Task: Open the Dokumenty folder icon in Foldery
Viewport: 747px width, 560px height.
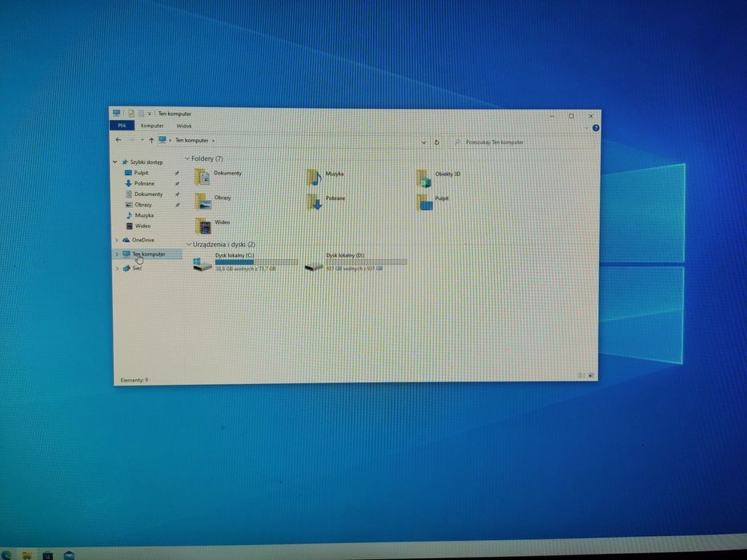Action: click(203, 177)
